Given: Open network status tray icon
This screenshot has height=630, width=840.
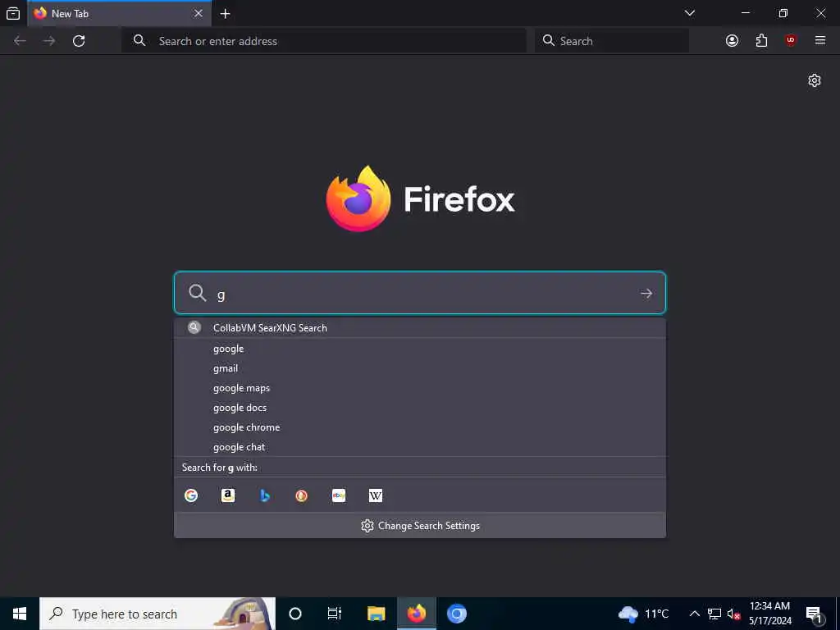Looking at the screenshot, I should [x=714, y=614].
